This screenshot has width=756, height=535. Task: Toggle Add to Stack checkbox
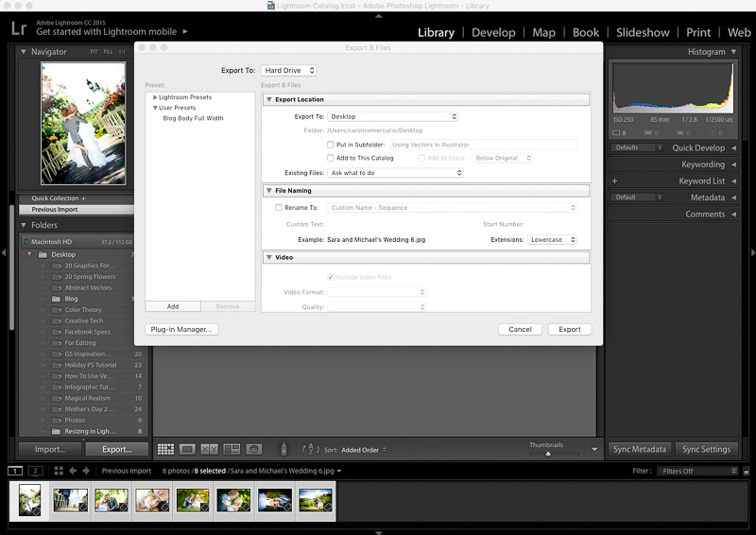421,158
